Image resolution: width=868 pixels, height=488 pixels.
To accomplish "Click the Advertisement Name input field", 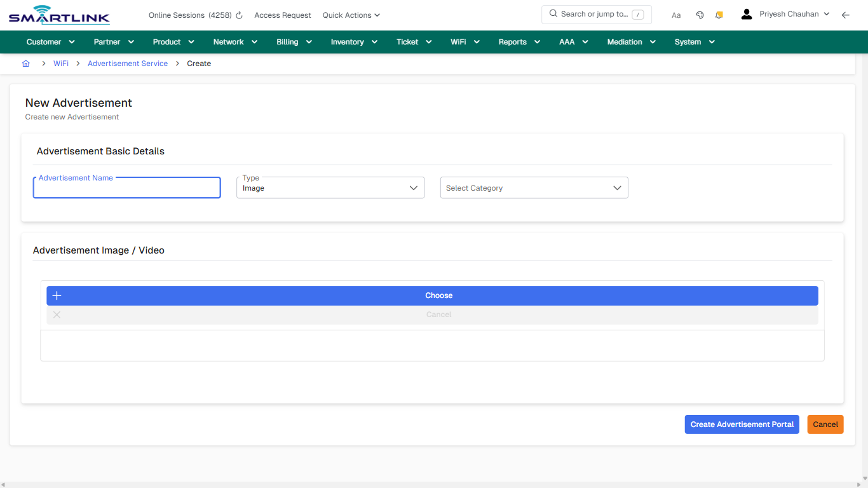I will coord(126,187).
